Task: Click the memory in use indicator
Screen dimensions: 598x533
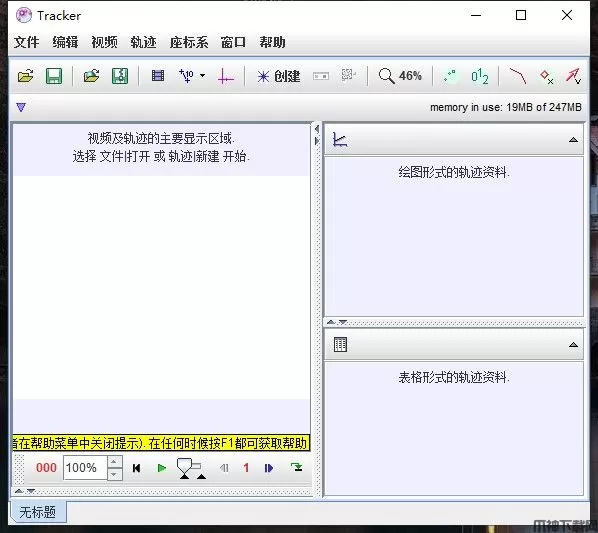Action: click(x=506, y=108)
